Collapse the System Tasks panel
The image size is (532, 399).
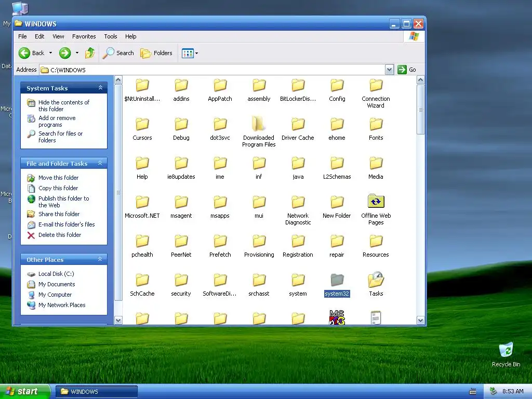pyautogui.click(x=100, y=88)
